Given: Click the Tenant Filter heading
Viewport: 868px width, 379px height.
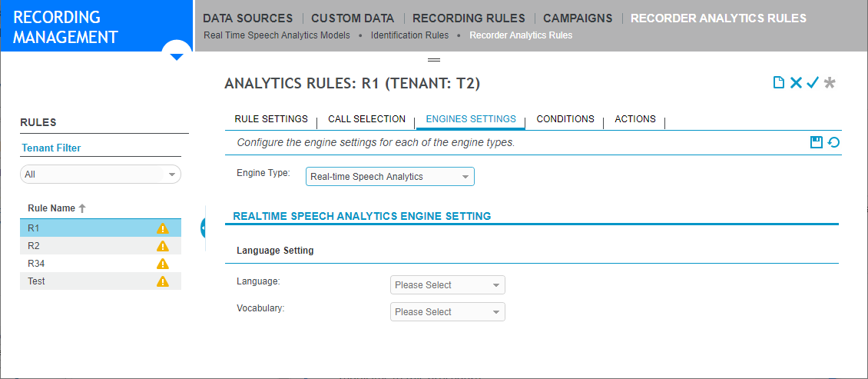Looking at the screenshot, I should pyautogui.click(x=51, y=148).
